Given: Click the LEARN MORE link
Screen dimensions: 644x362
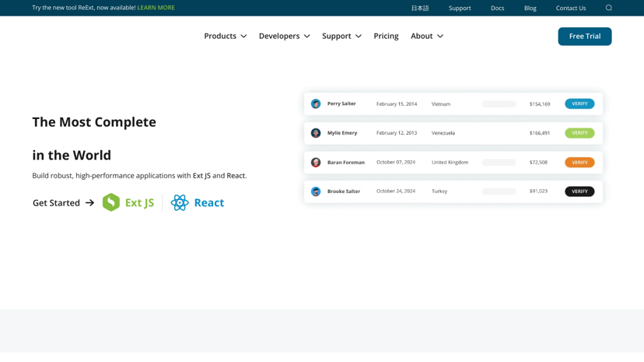Looking at the screenshot, I should (156, 8).
